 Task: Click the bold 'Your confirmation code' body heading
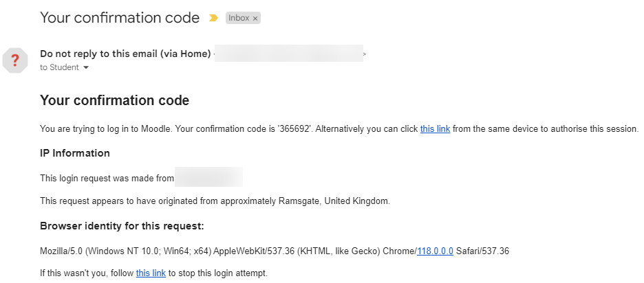click(115, 100)
